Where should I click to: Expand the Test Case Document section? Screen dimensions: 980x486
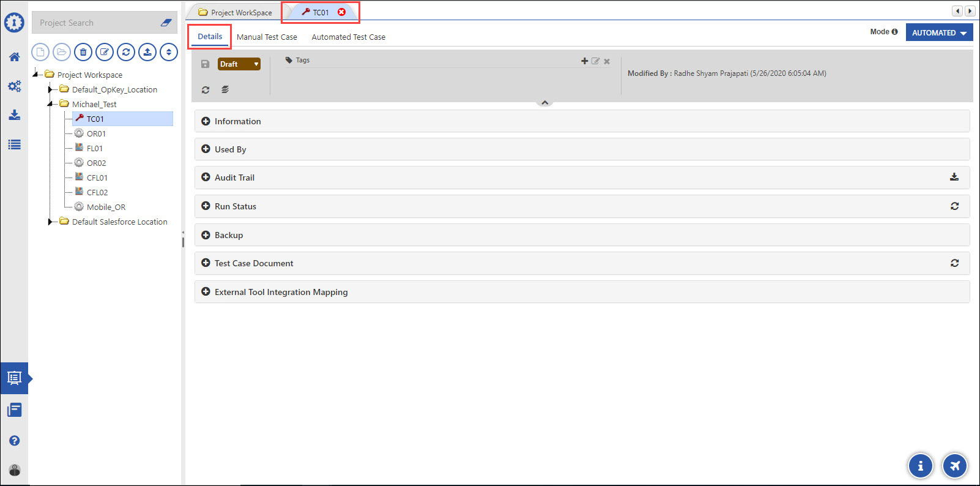(x=206, y=263)
